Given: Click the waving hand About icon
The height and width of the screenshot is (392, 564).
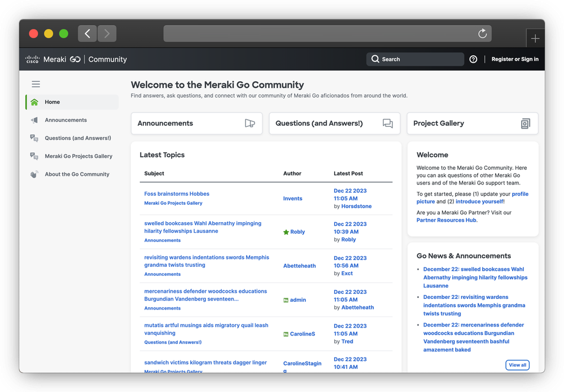Looking at the screenshot, I should (x=34, y=174).
